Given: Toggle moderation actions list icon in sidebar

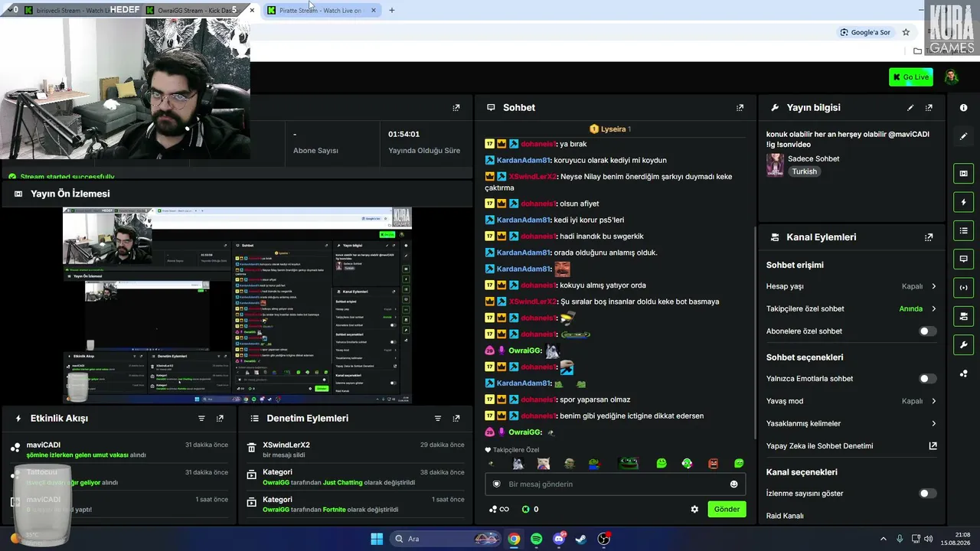Looking at the screenshot, I should (x=963, y=230).
